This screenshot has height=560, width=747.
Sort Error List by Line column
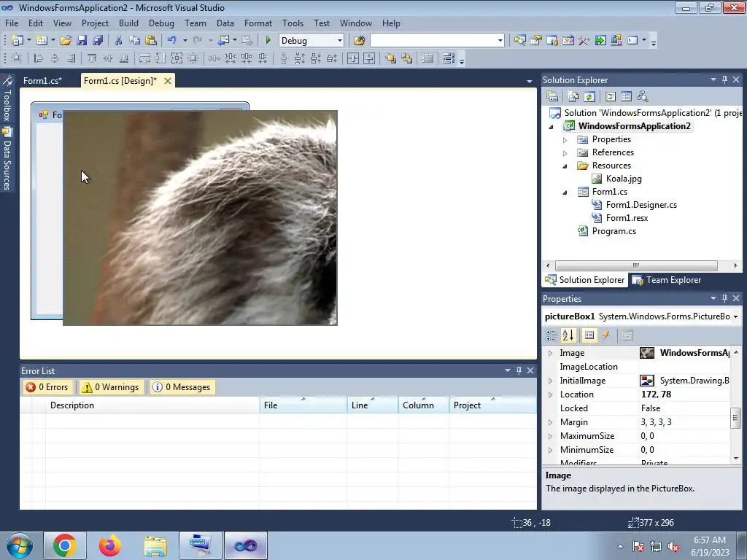[x=373, y=405]
